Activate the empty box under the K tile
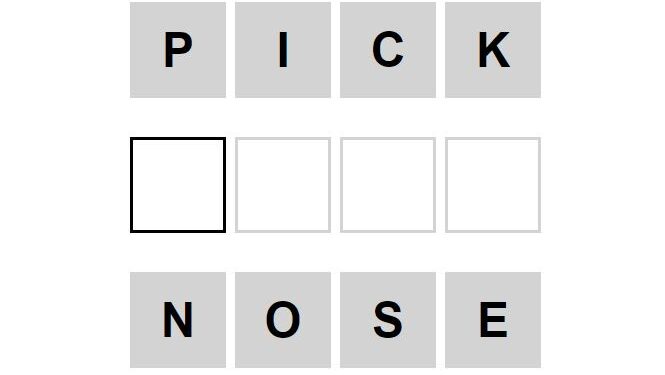Image resolution: width=665 pixels, height=375 pixels. pyautogui.click(x=493, y=185)
